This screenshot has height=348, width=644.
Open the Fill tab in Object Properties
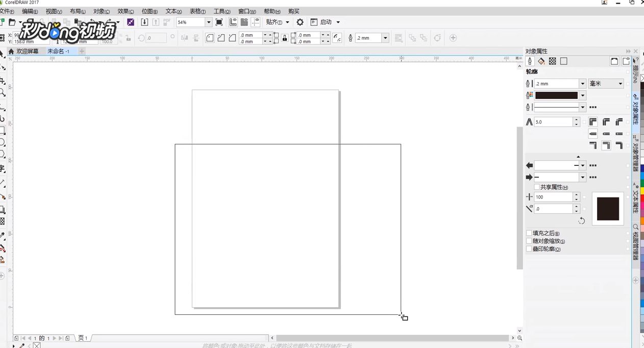(541, 61)
